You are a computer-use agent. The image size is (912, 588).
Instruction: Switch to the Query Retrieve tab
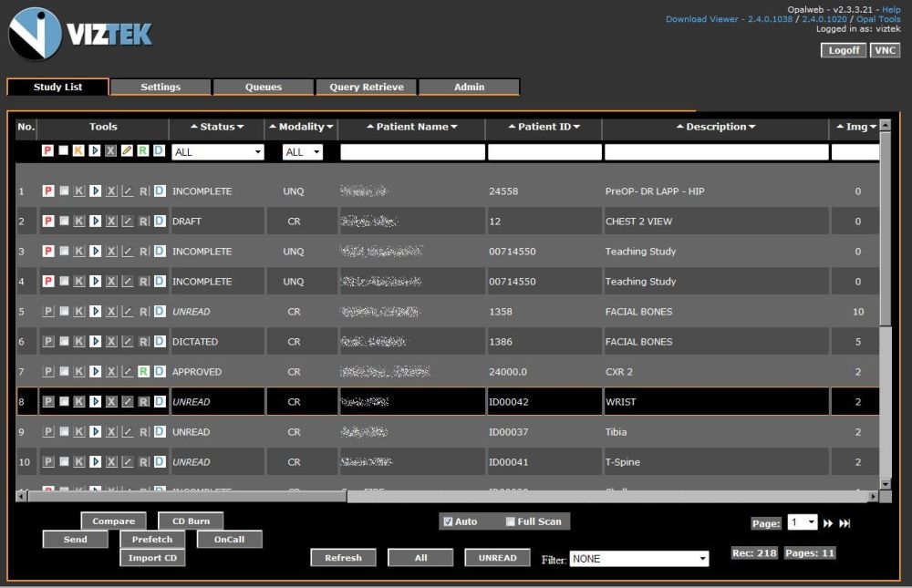366,88
